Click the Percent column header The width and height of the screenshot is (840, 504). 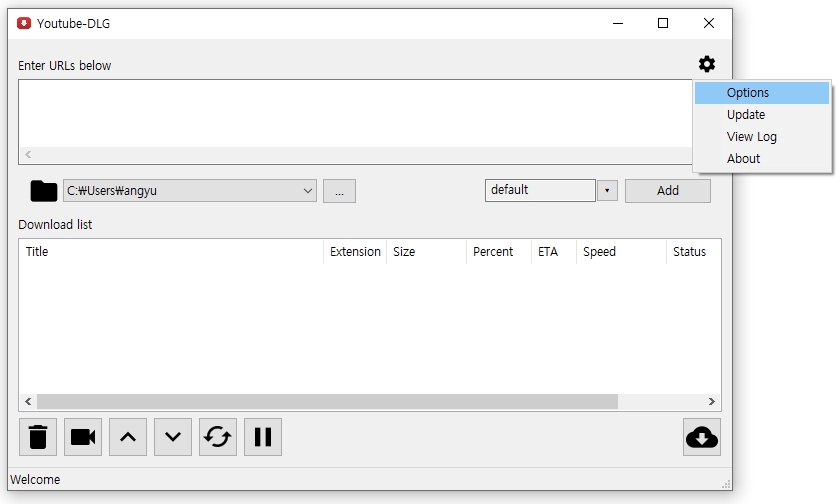499,252
